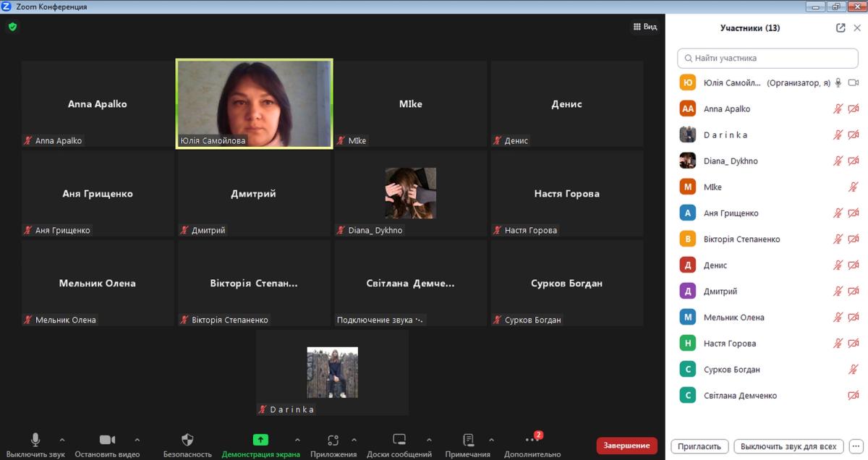Screen dimensions: 868x460
Task: Click the Найти участника search field
Action: [x=767, y=58]
